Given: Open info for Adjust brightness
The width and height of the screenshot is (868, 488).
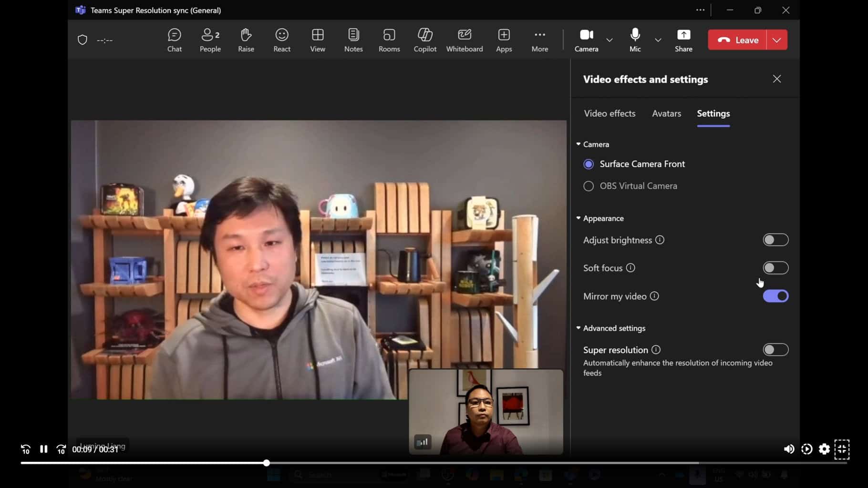Looking at the screenshot, I should (660, 240).
